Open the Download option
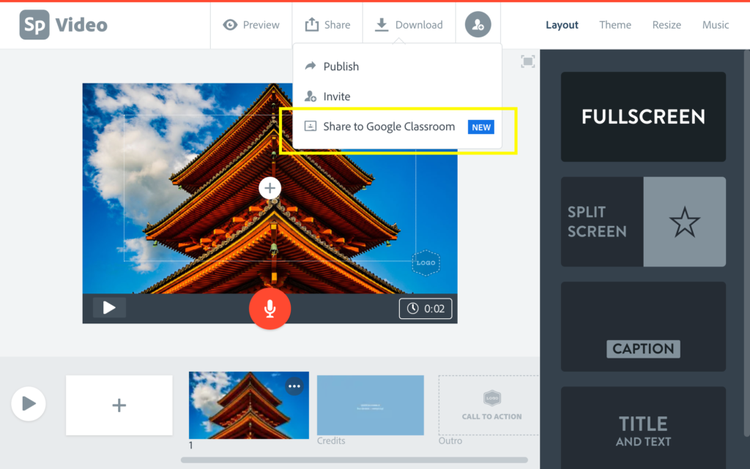This screenshot has height=469, width=750. click(x=409, y=25)
